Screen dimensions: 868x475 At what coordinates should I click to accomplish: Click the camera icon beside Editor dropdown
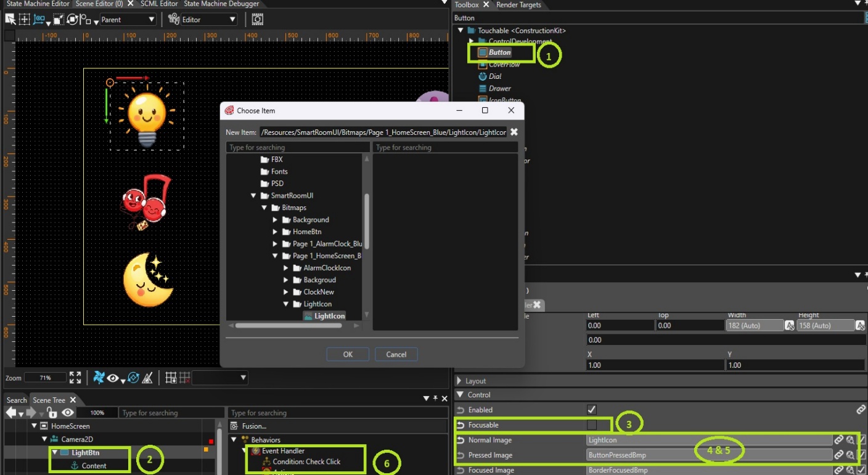174,19
